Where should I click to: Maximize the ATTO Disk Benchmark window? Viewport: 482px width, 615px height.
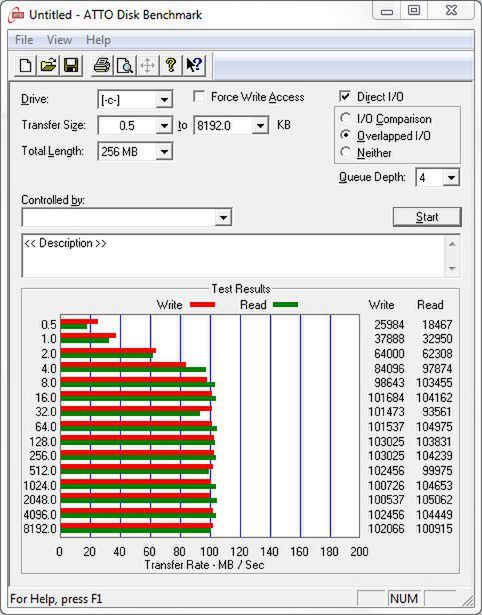tap(414, 11)
